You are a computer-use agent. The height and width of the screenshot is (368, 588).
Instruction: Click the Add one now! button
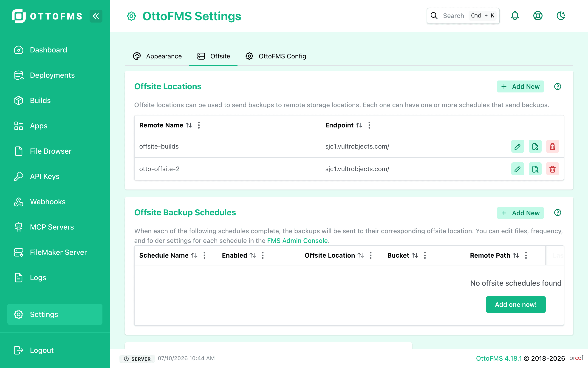point(516,305)
